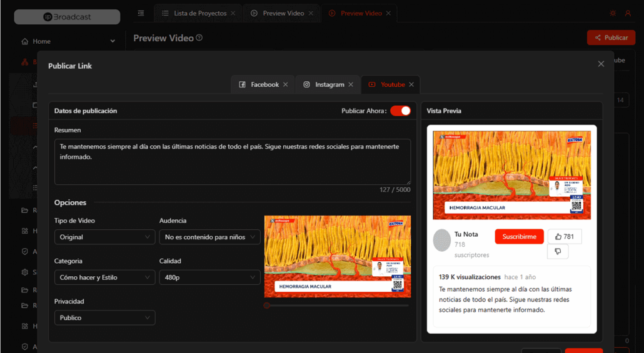Click the thumbs-down dislike icon
Viewport: 644px width, 353px height.
[558, 251]
